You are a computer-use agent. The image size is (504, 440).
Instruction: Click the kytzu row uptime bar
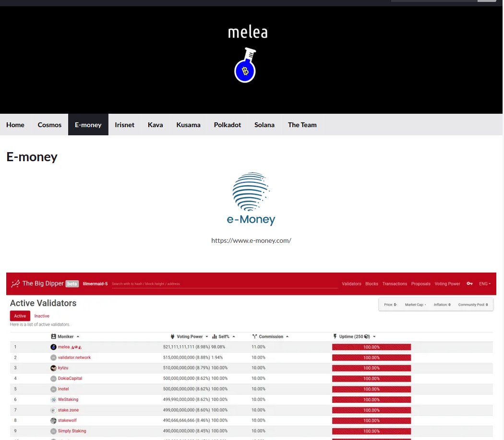click(x=372, y=368)
